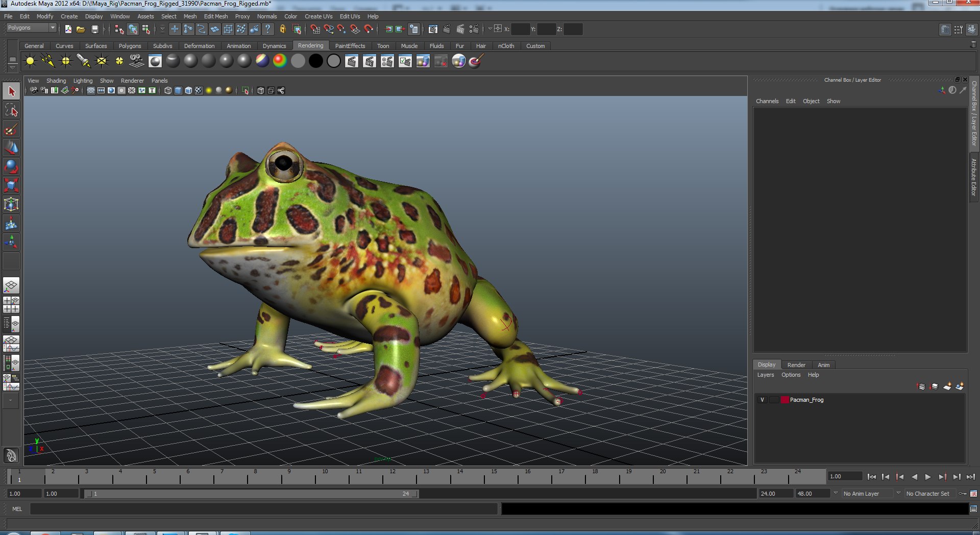The height and width of the screenshot is (535, 980).
Task: Click the MEL command line input
Action: [x=264, y=509]
